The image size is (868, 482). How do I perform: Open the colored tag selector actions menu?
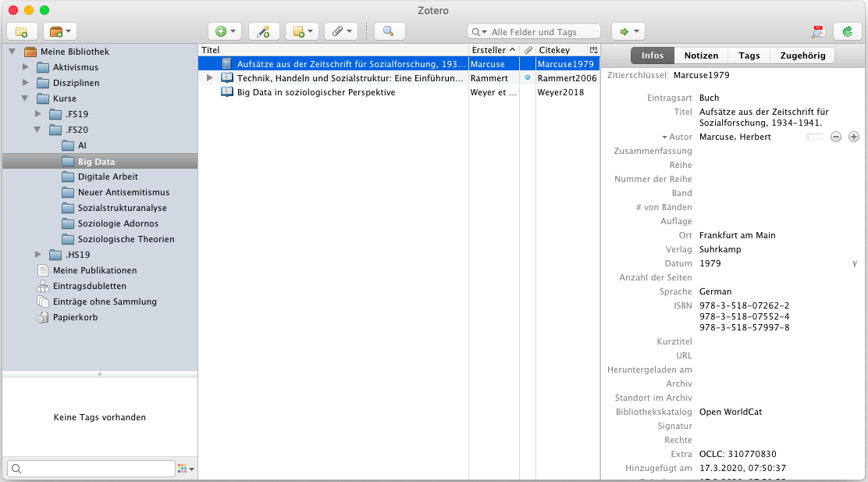pyautogui.click(x=186, y=469)
